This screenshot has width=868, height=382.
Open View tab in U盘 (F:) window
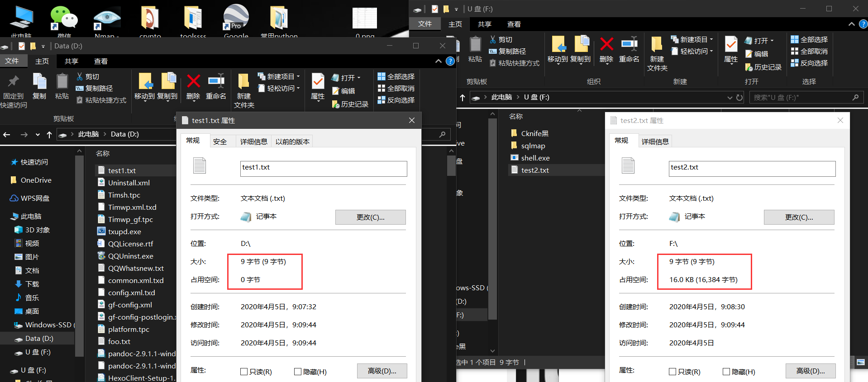click(x=514, y=24)
